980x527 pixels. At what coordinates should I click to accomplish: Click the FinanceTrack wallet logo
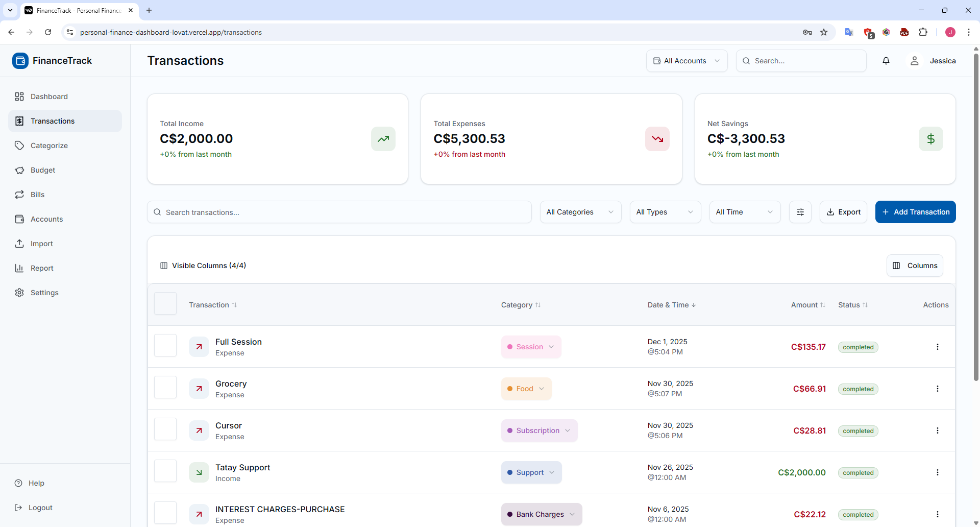[x=20, y=61]
